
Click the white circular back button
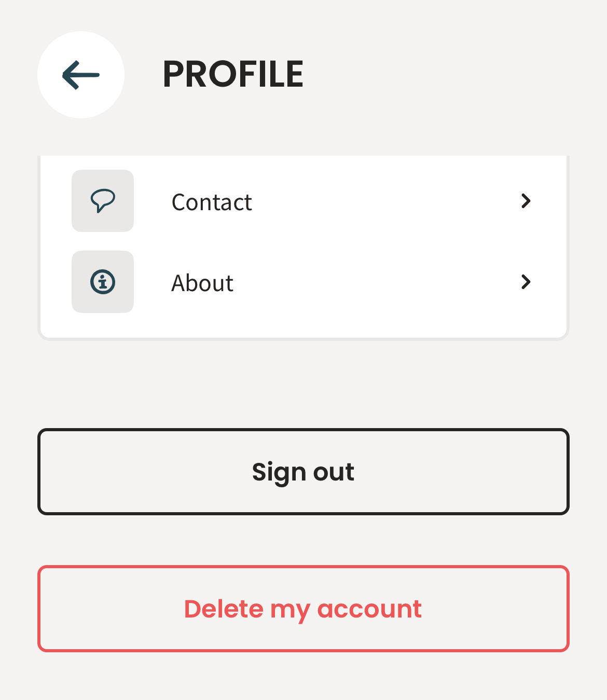tap(81, 75)
